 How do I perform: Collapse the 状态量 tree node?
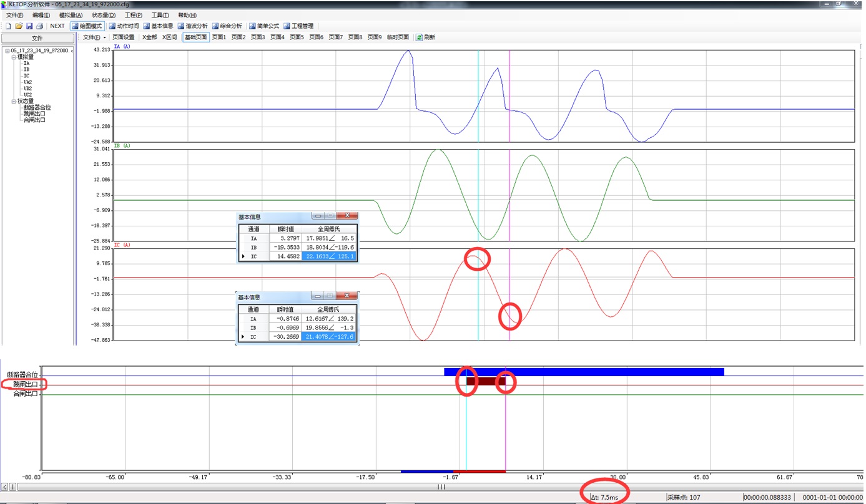coord(14,101)
